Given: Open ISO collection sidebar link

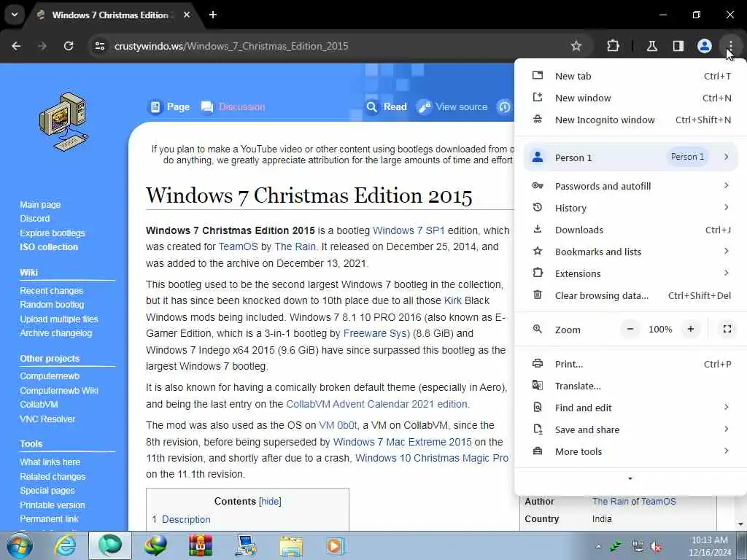Looking at the screenshot, I should click(49, 247).
